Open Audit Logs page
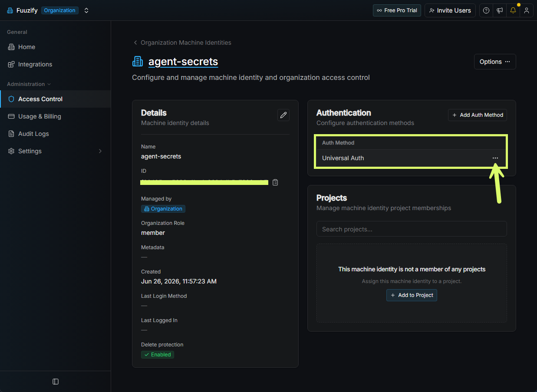The image size is (537, 392). click(x=56, y=134)
